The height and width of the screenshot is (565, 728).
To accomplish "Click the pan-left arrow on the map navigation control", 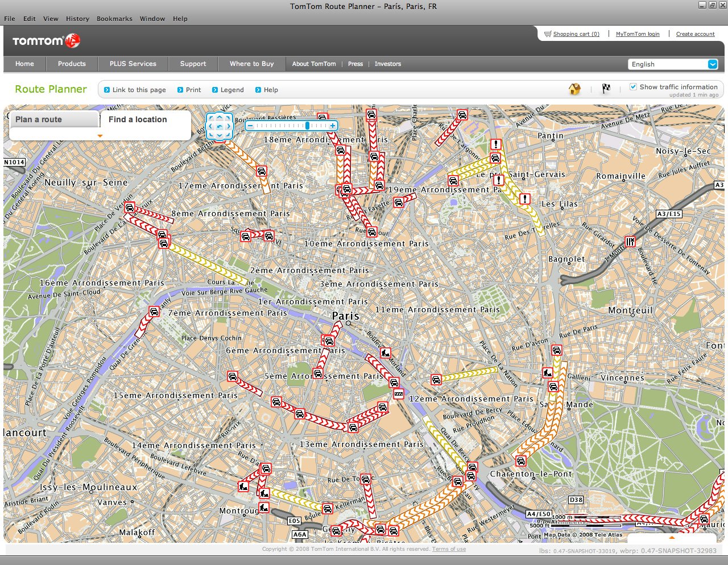I will click(210, 126).
